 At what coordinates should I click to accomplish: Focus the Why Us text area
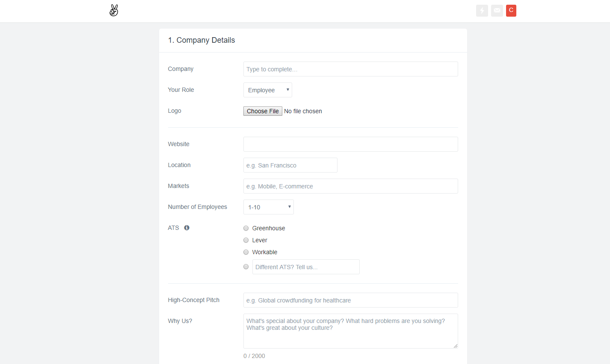(351, 331)
